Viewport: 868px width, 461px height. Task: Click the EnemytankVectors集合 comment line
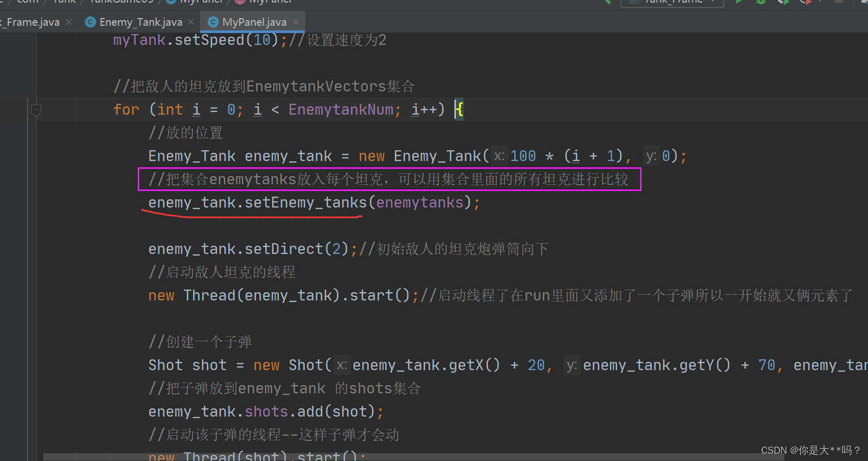(x=264, y=86)
